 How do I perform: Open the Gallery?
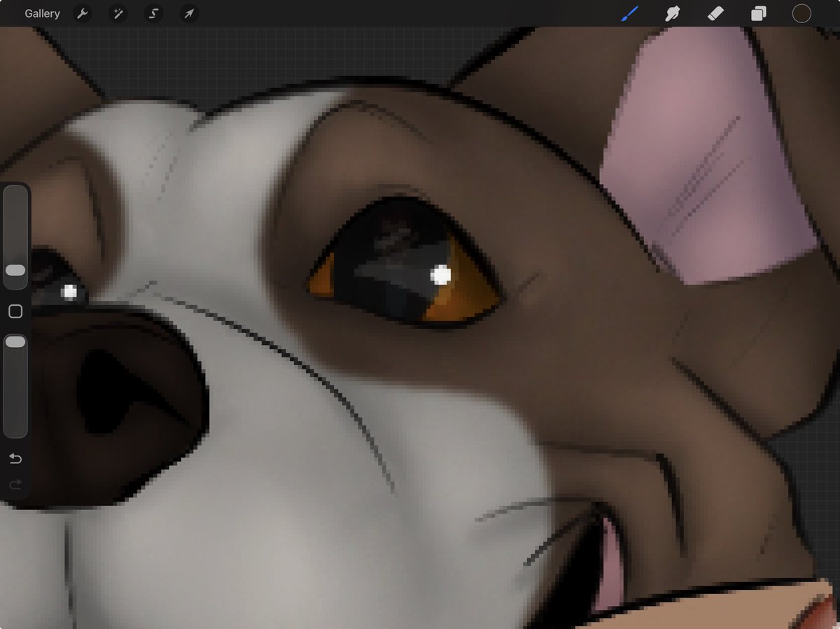pyautogui.click(x=42, y=13)
